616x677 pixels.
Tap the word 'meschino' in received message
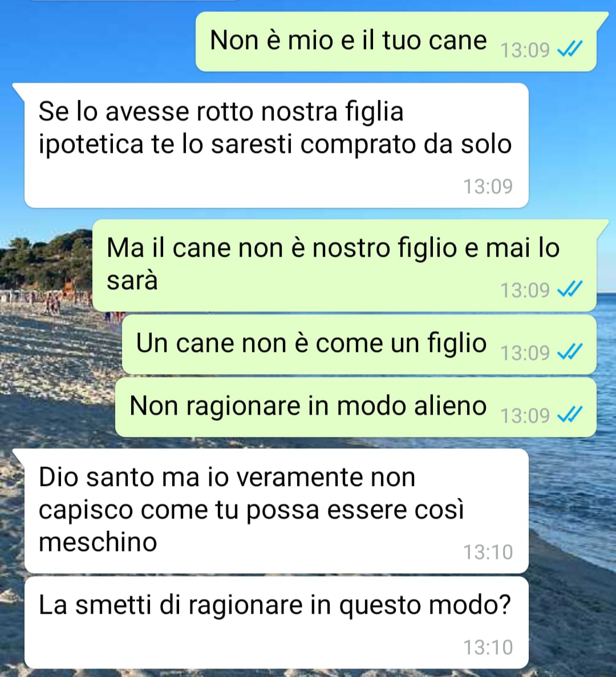point(98,542)
